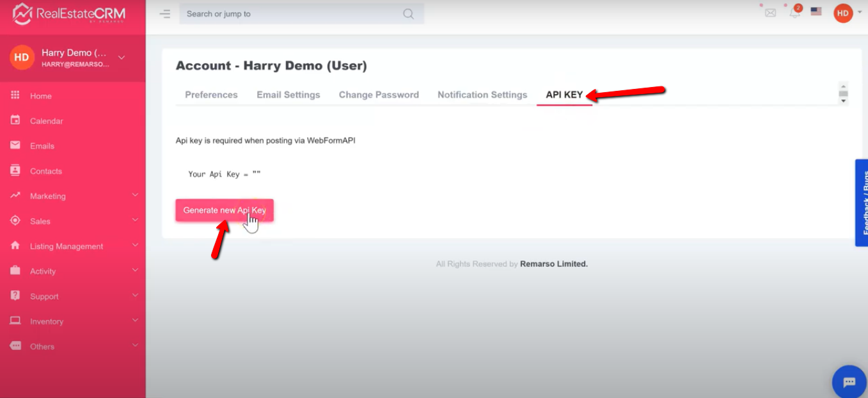Open the Remarso Limited footer link
The image size is (868, 398).
tap(553, 264)
